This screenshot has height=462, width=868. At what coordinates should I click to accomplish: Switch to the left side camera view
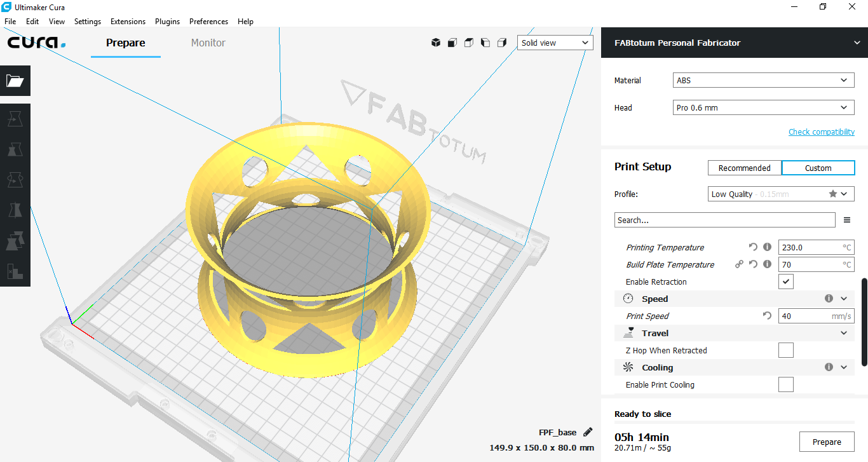pyautogui.click(x=485, y=43)
